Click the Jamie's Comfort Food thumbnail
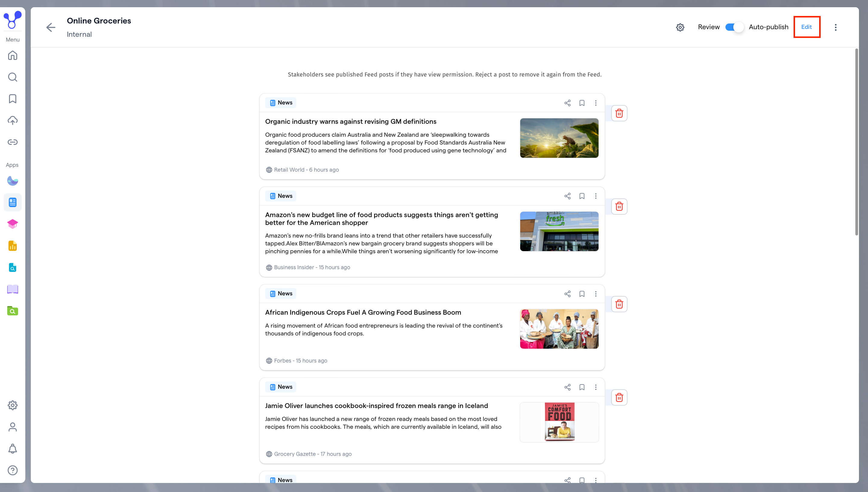This screenshot has width=868, height=492. pyautogui.click(x=559, y=422)
